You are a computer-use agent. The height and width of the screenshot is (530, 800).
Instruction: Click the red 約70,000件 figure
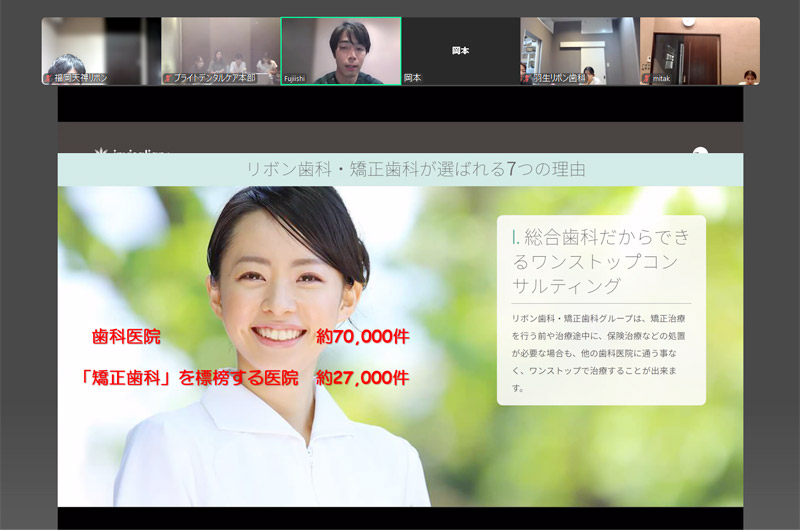[x=362, y=337]
